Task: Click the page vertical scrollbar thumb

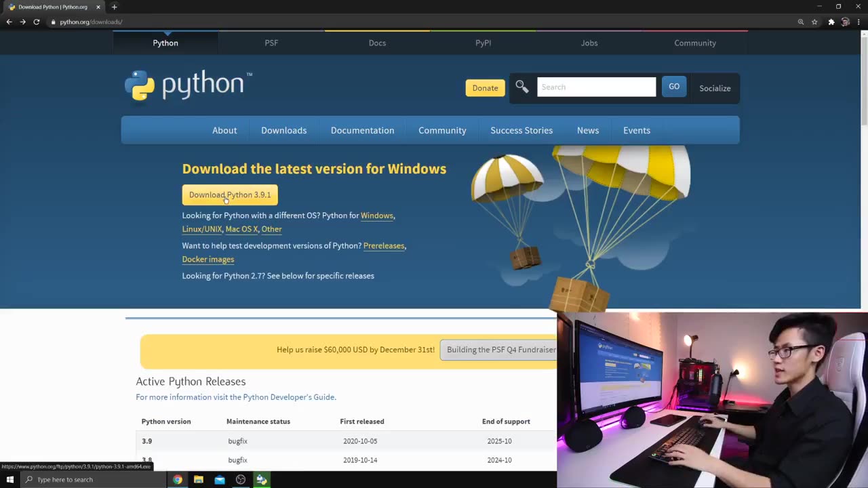Action: coord(864,81)
